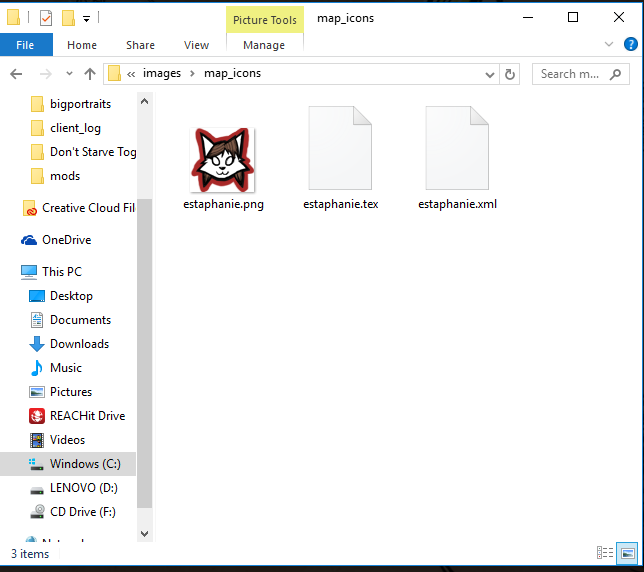Select the estaphanie.png thumbnail
The width and height of the screenshot is (644, 572).
223,160
